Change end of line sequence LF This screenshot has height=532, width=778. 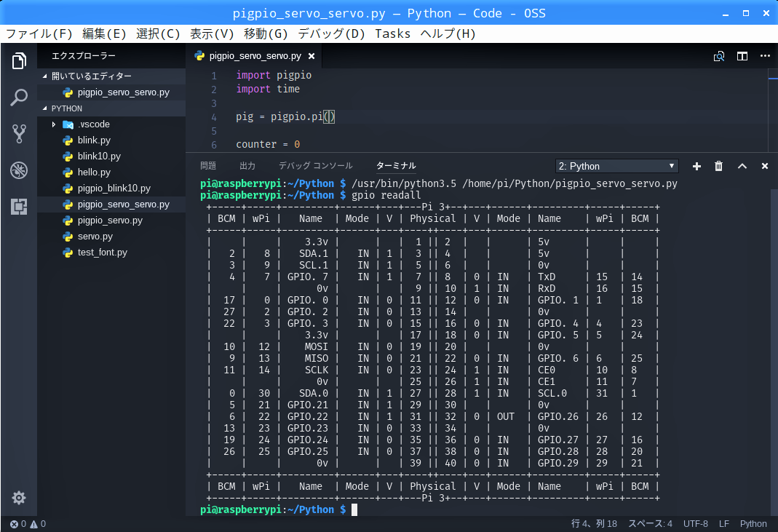724,523
